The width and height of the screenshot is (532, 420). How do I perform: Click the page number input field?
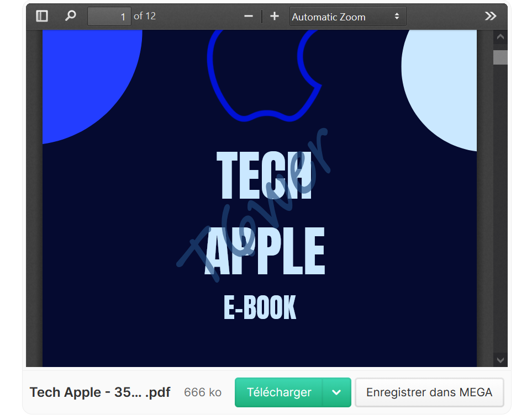(x=109, y=16)
